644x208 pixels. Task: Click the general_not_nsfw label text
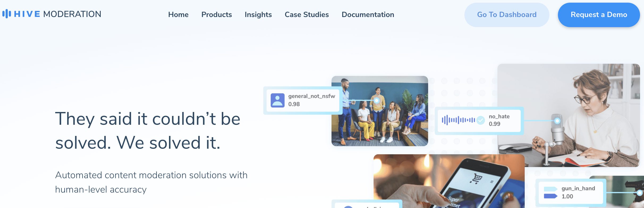tap(312, 96)
